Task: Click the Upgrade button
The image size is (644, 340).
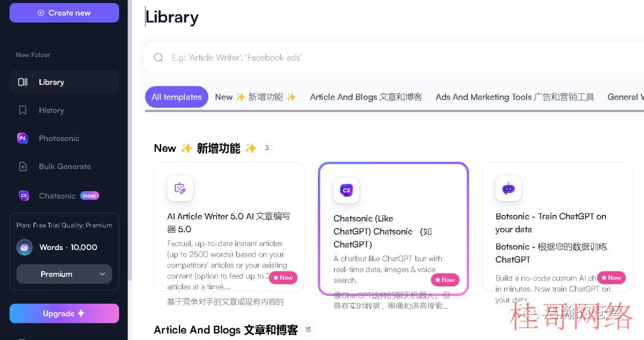Action: coord(64,313)
